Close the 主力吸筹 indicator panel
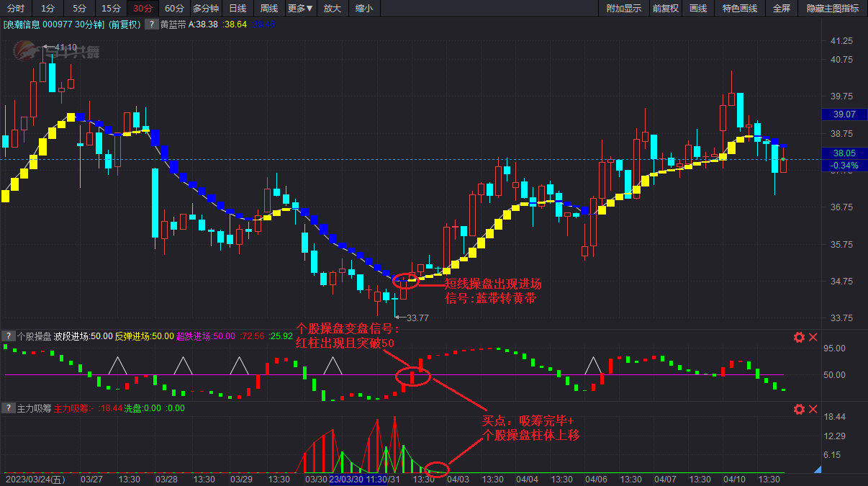Image resolution: width=868 pixels, height=486 pixels. pyautogui.click(x=813, y=409)
